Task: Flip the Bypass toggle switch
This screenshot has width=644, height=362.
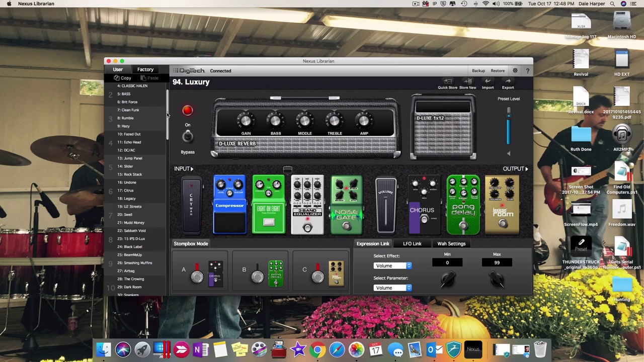Action: 187,137
